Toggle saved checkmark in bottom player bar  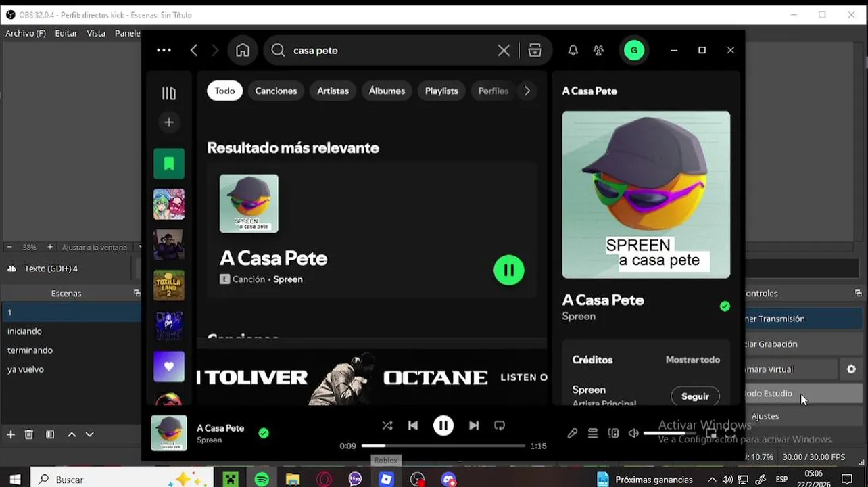264,433
